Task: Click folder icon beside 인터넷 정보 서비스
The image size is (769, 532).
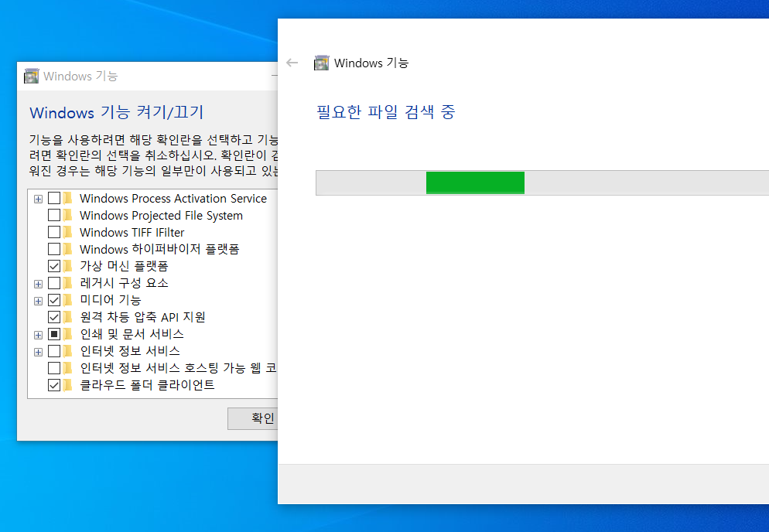Action: click(x=67, y=350)
